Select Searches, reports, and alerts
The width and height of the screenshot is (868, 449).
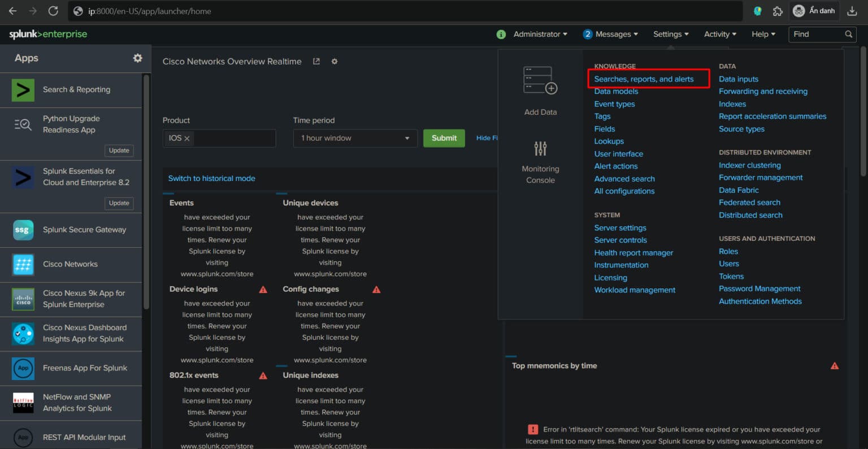click(644, 79)
